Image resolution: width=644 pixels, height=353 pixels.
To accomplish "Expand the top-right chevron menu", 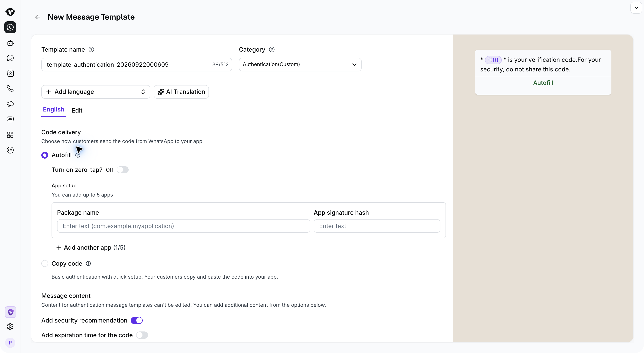I will [x=636, y=7].
